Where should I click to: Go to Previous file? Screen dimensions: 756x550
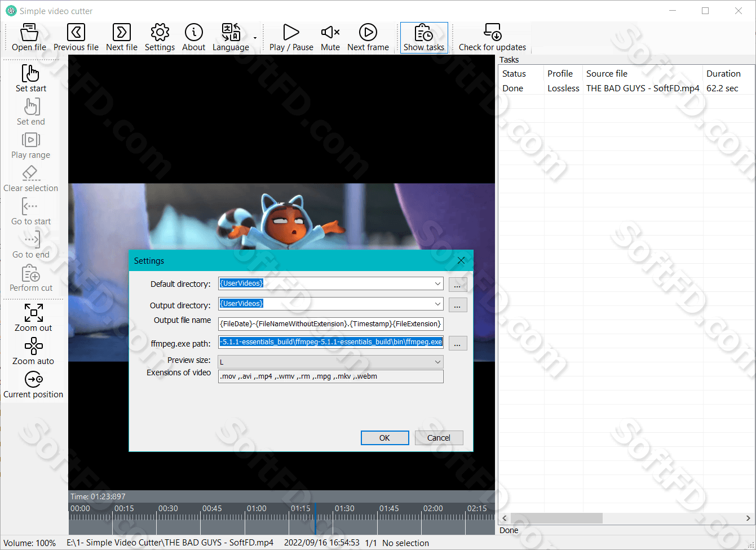point(76,38)
